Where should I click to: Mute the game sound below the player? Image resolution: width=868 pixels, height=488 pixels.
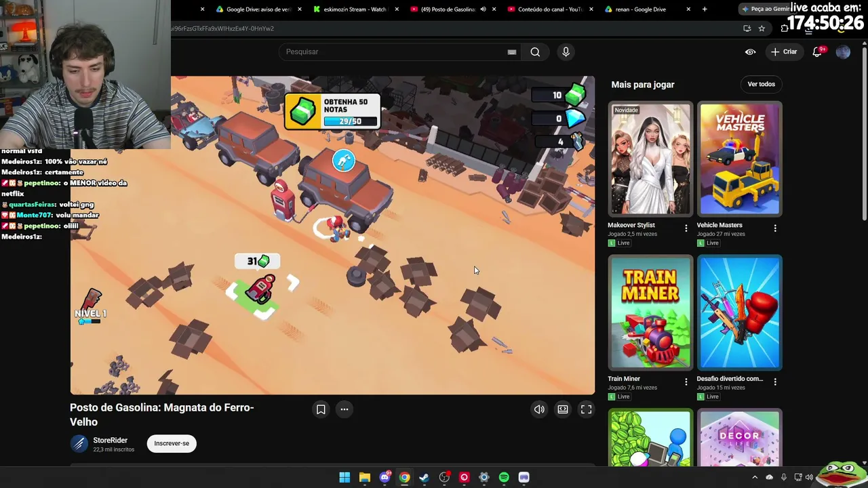tap(539, 409)
